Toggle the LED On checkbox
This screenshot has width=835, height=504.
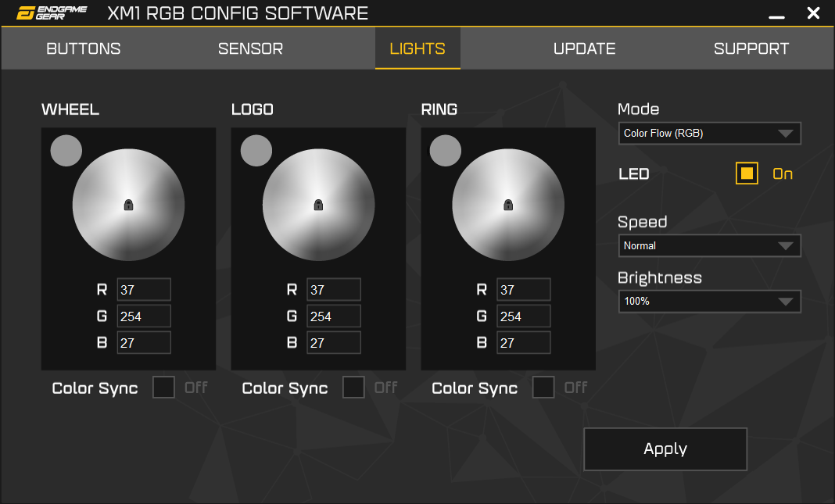coord(747,173)
